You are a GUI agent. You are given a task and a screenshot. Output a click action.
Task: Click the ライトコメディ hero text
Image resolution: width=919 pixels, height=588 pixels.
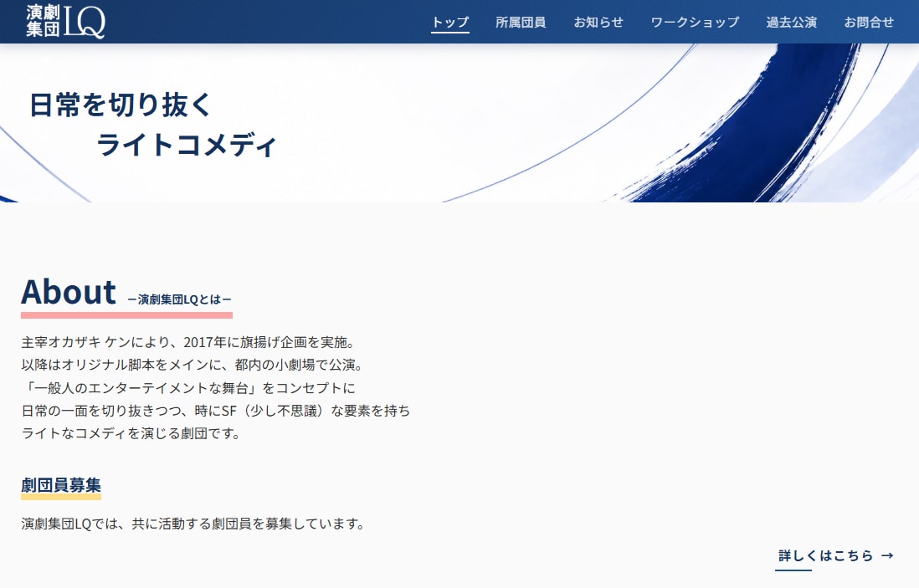[186, 145]
